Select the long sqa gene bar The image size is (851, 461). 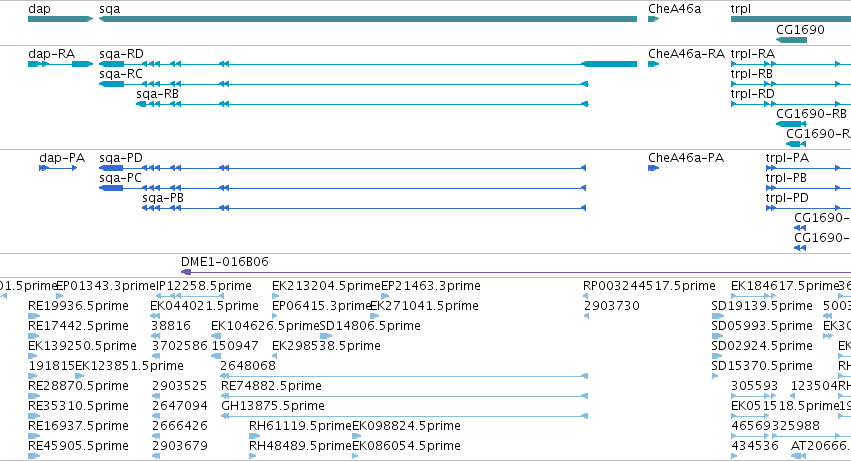[368, 19]
